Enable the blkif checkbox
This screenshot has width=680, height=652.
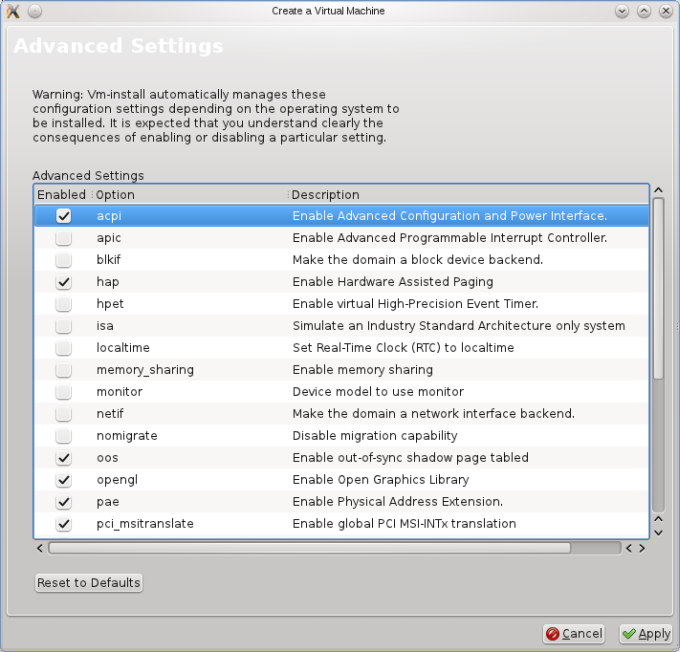[x=64, y=260]
